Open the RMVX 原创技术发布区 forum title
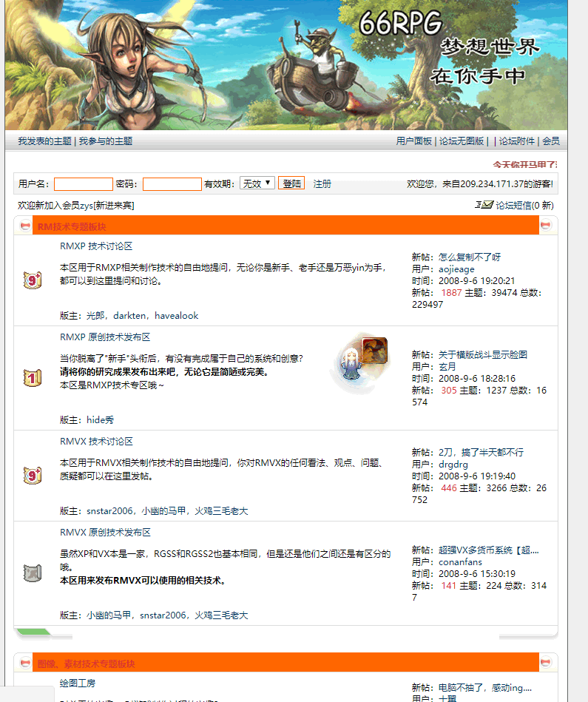Viewport: 588px width, 702px height. click(105, 533)
